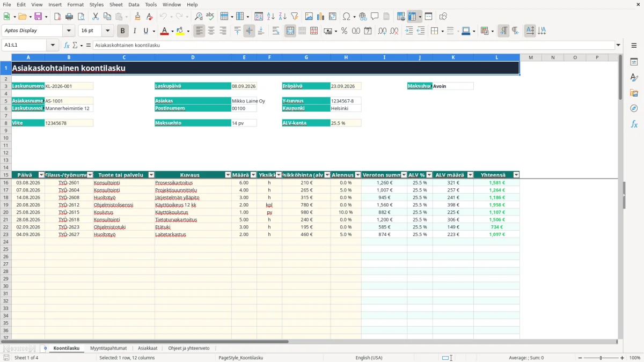Click the Copy icon

coord(107,17)
